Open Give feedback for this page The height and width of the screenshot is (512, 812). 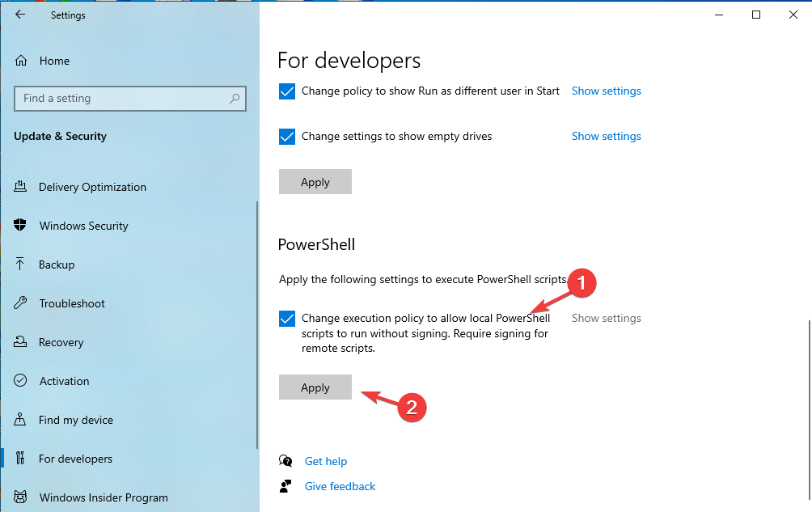340,486
